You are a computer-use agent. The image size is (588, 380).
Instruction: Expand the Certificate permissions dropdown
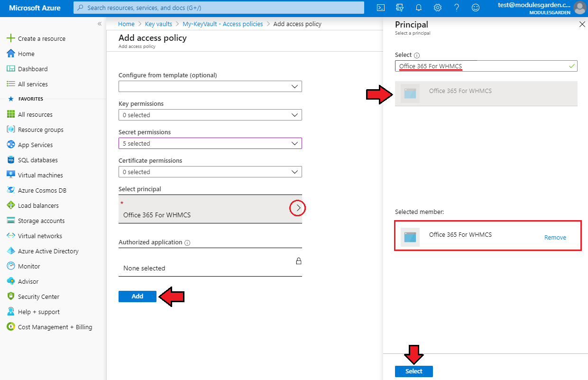[x=210, y=172]
